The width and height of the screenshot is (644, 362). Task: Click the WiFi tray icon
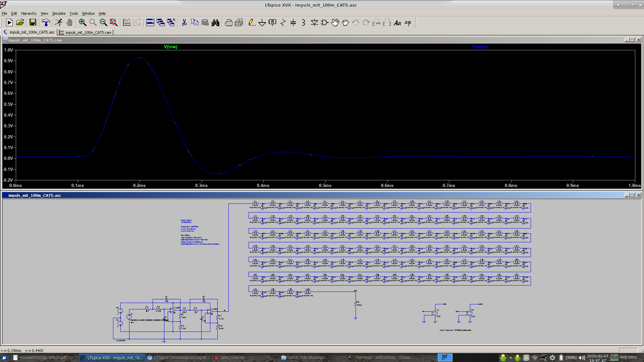(535, 358)
